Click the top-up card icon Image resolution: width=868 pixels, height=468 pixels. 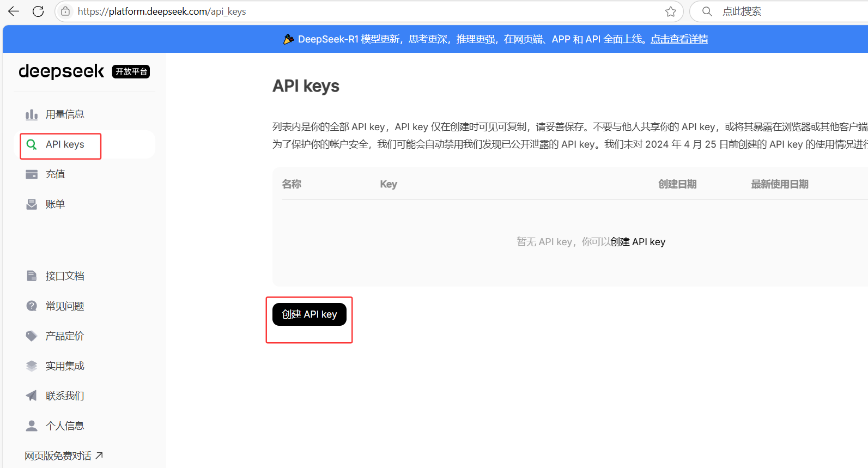32,174
